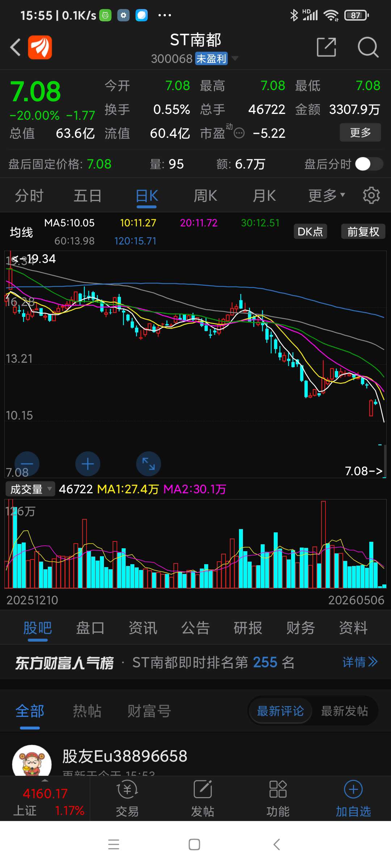
Task: Add stock via 加自选 plus icon
Action: click(x=353, y=789)
